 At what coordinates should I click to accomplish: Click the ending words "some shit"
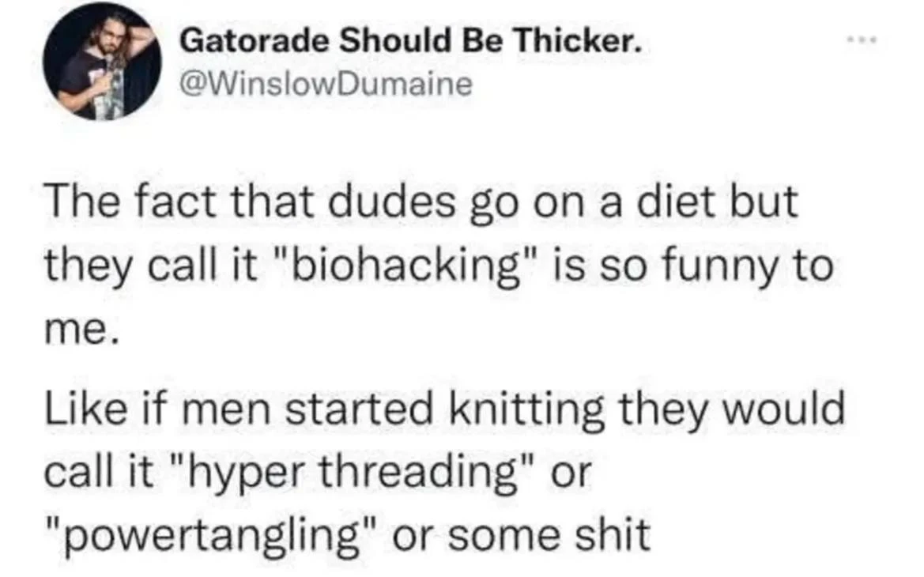pos(549,536)
